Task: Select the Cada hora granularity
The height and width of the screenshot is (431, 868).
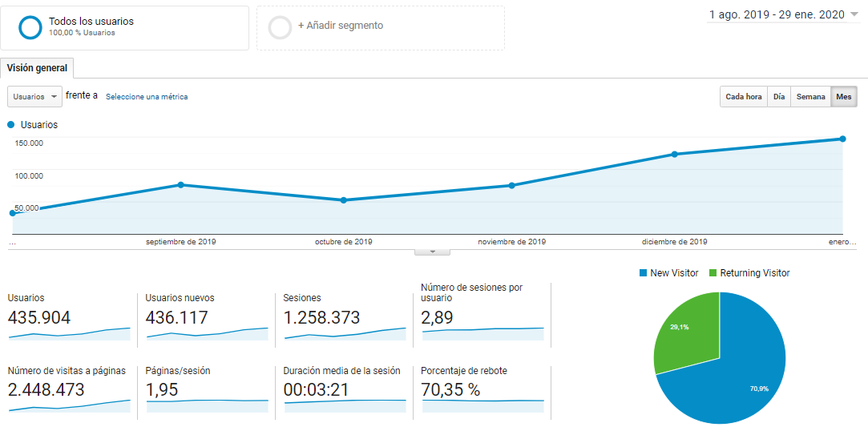Action: (x=744, y=96)
